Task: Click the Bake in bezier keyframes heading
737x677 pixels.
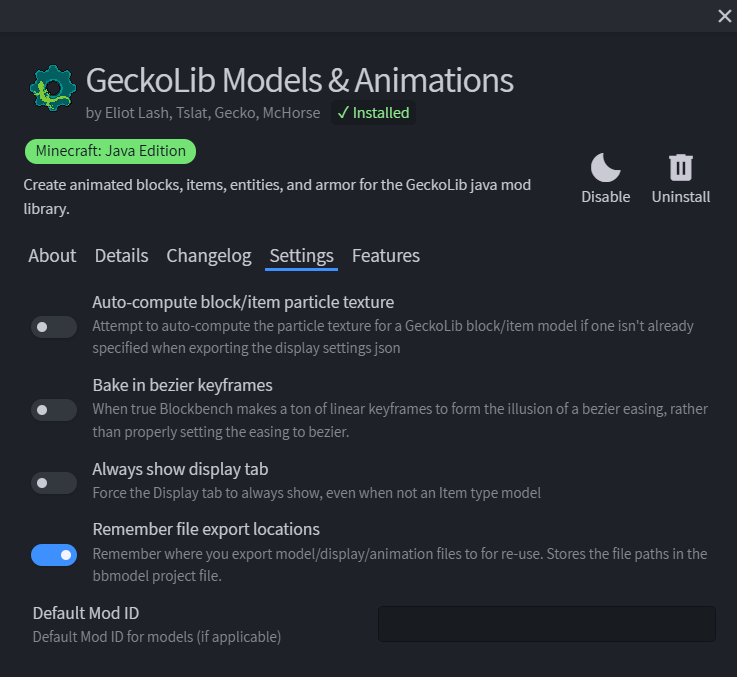Action: click(182, 386)
